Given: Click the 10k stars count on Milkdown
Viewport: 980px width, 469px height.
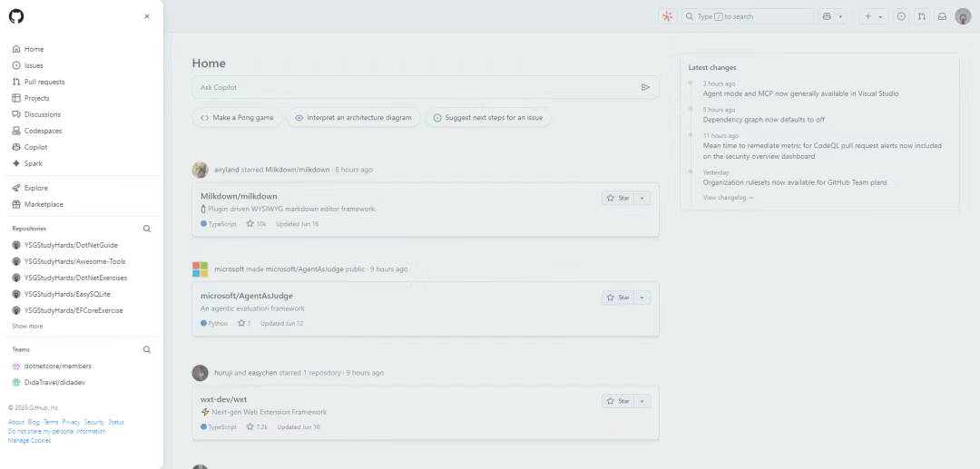Looking at the screenshot, I should point(256,223).
